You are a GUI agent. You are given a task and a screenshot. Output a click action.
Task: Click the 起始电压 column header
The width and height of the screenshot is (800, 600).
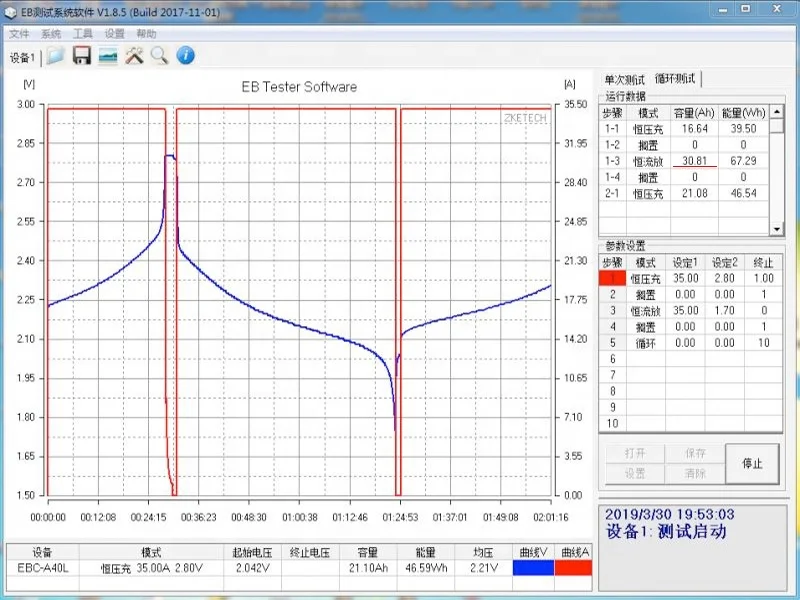click(252, 552)
